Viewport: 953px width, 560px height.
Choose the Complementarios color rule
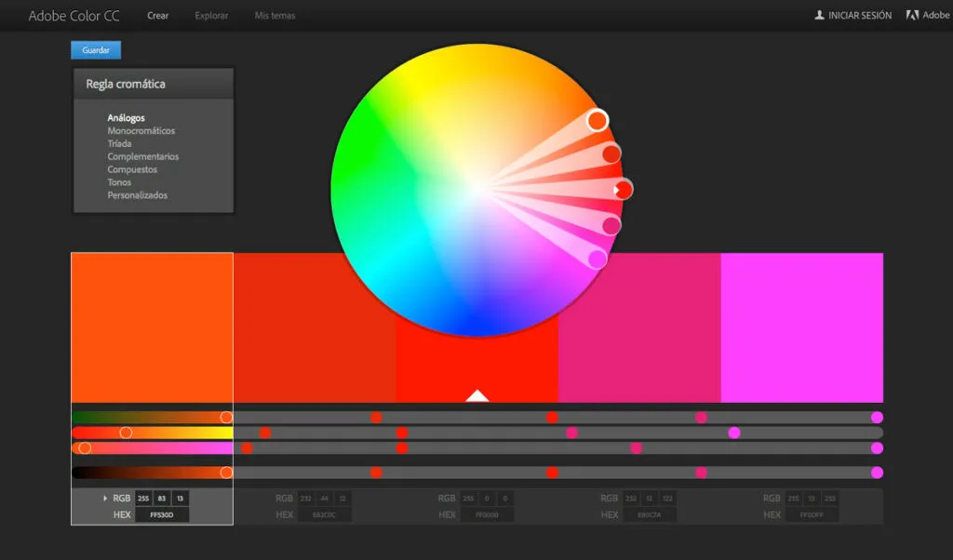click(142, 156)
